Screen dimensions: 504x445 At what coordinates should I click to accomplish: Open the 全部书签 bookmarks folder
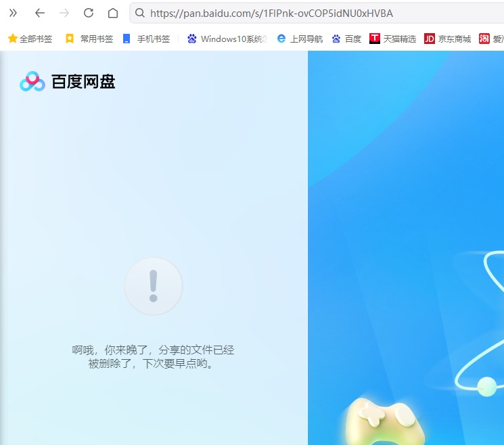point(30,39)
